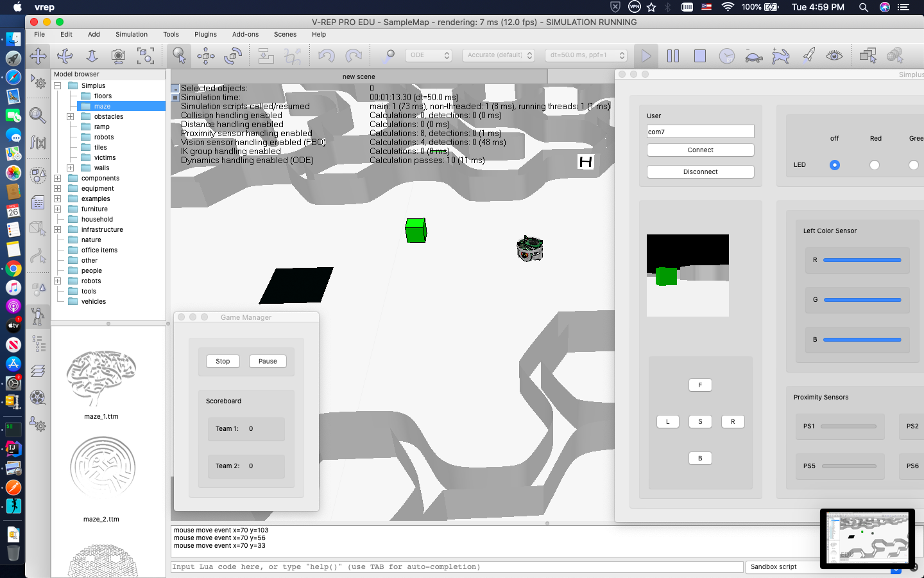Select the camera shift tool

pos(92,56)
